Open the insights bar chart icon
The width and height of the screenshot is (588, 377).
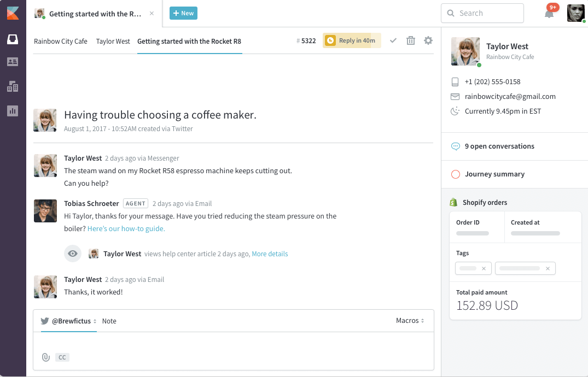[12, 111]
